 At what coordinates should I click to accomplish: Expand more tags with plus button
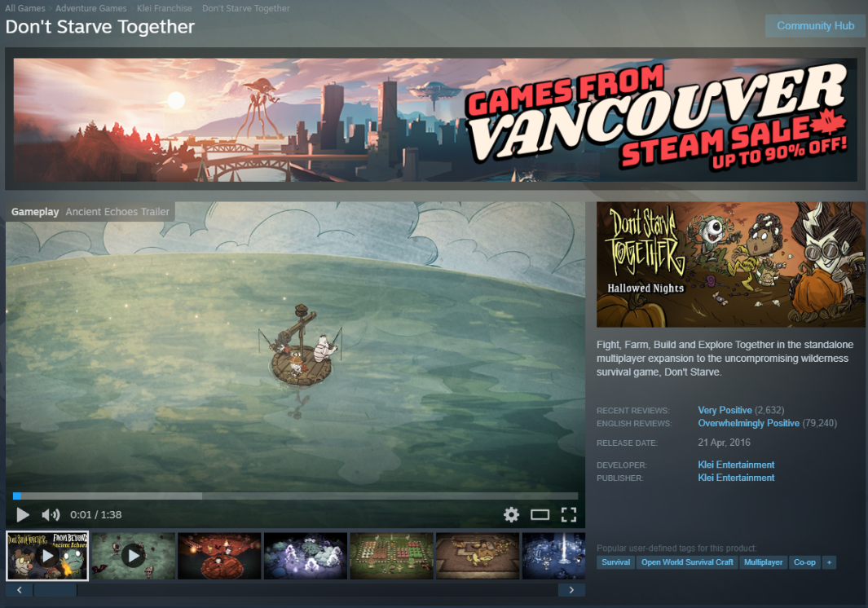coord(829,562)
